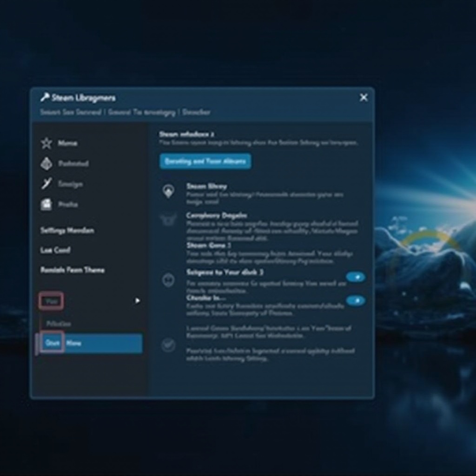
Task: Choose the slanted pencil icon in the sidebar
Action: point(46,183)
